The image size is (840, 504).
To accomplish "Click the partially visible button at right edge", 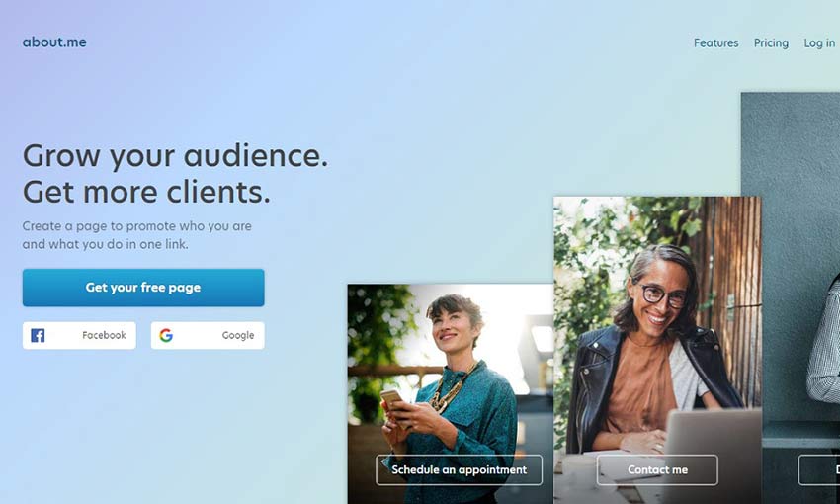I will coord(819,469).
